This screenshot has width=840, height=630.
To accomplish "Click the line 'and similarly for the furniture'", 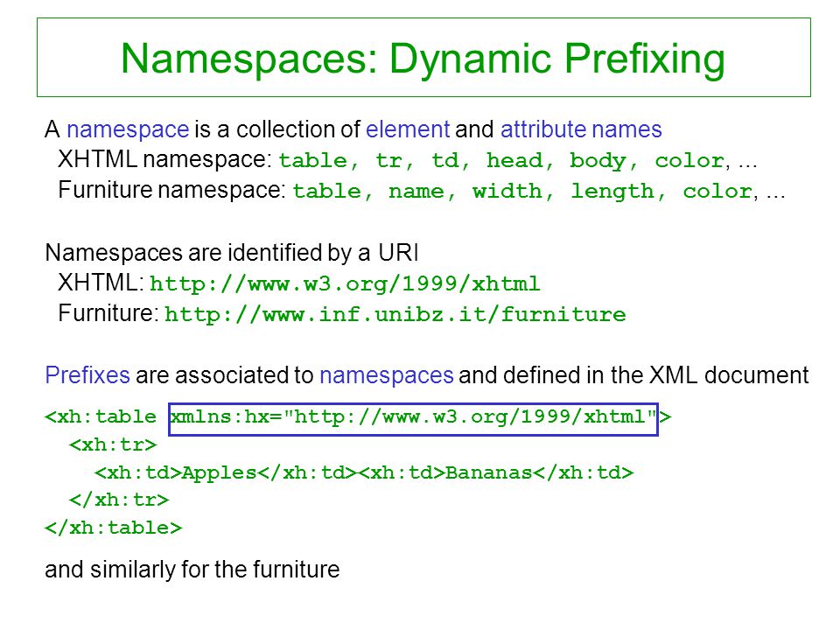I will [x=192, y=570].
